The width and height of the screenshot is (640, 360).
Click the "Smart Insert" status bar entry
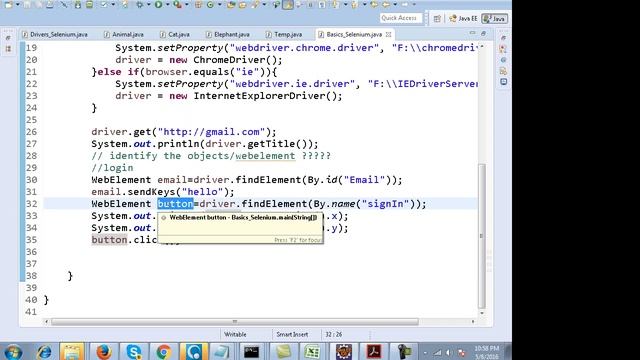tap(292, 334)
